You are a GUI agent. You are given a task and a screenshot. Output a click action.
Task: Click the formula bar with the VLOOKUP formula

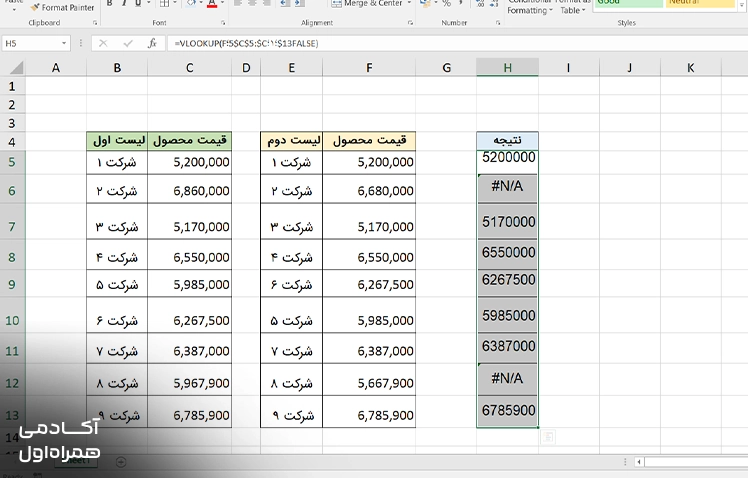tap(456, 43)
